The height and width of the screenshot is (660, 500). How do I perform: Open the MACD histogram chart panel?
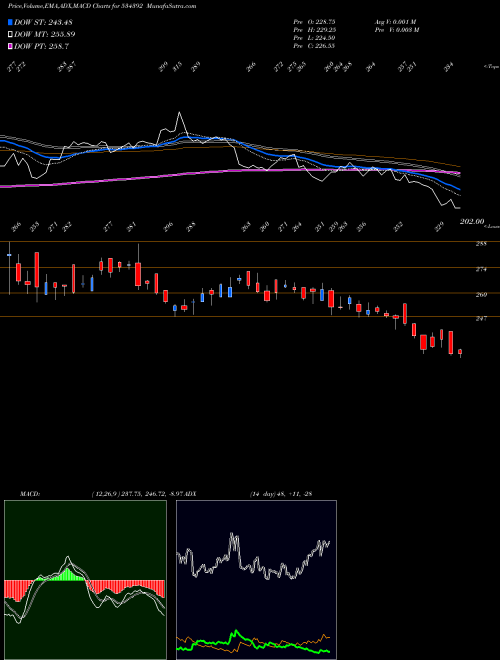click(85, 580)
